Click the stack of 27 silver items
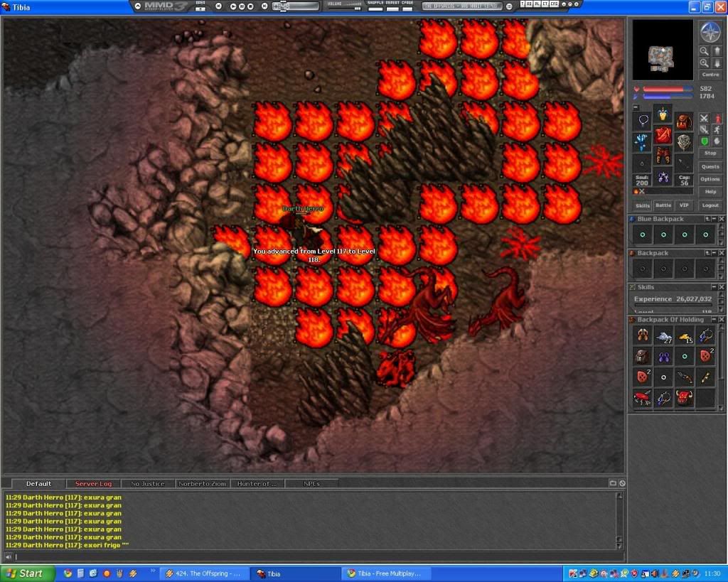The width and height of the screenshot is (728, 582). click(x=663, y=335)
